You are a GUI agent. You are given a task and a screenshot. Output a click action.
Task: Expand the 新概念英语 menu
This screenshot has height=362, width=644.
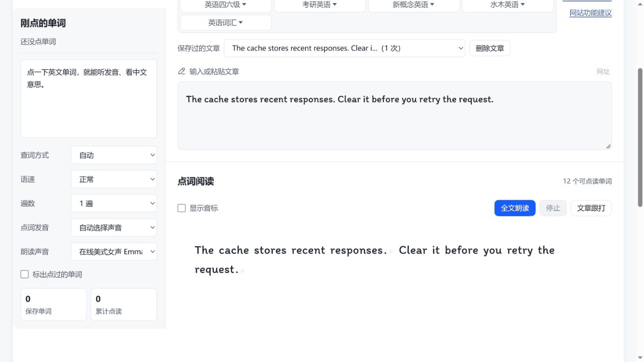coord(414,5)
